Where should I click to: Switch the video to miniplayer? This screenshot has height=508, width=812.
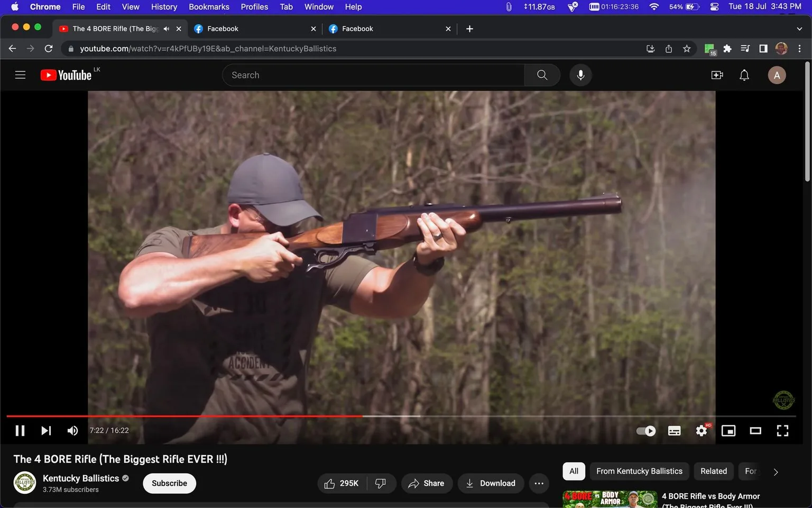[x=728, y=430]
